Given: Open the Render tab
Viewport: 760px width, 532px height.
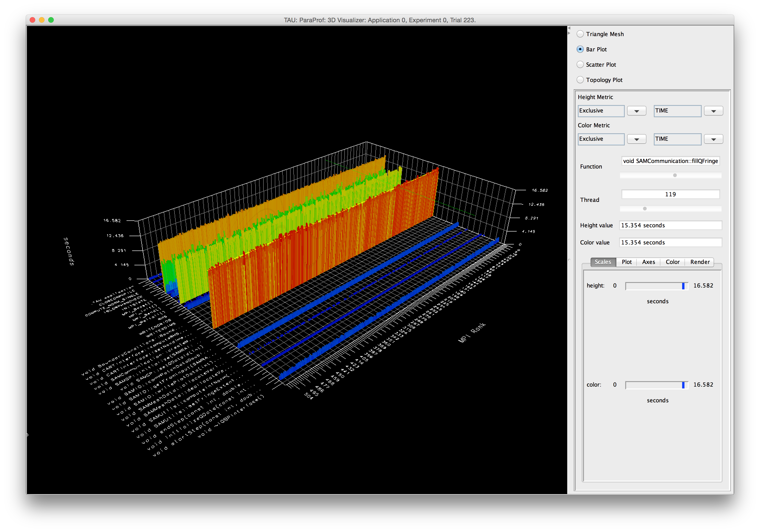Looking at the screenshot, I should click(x=700, y=262).
